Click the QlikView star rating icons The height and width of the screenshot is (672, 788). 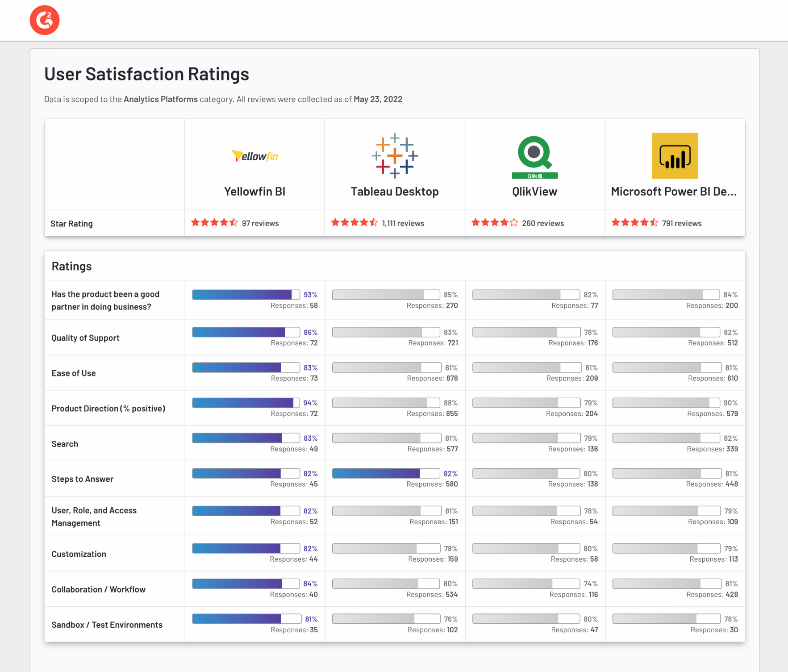[x=495, y=222]
